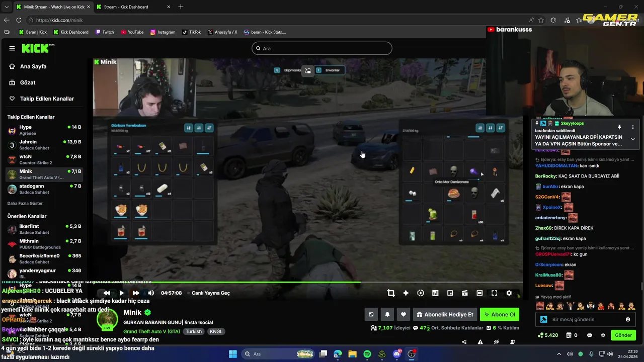Open ilkerfirat recommended channel
The image size is (644, 362).
point(44,229)
